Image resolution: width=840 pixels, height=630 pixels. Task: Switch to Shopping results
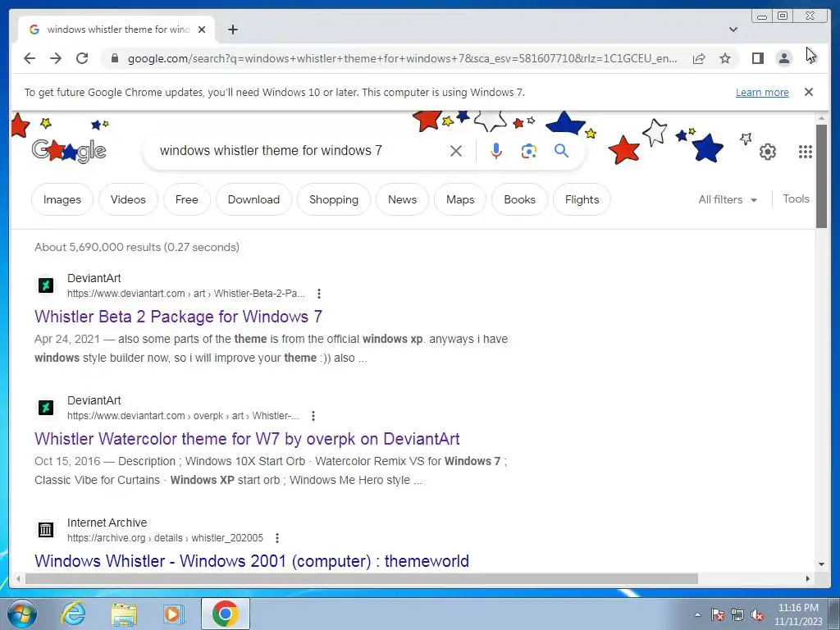334,199
